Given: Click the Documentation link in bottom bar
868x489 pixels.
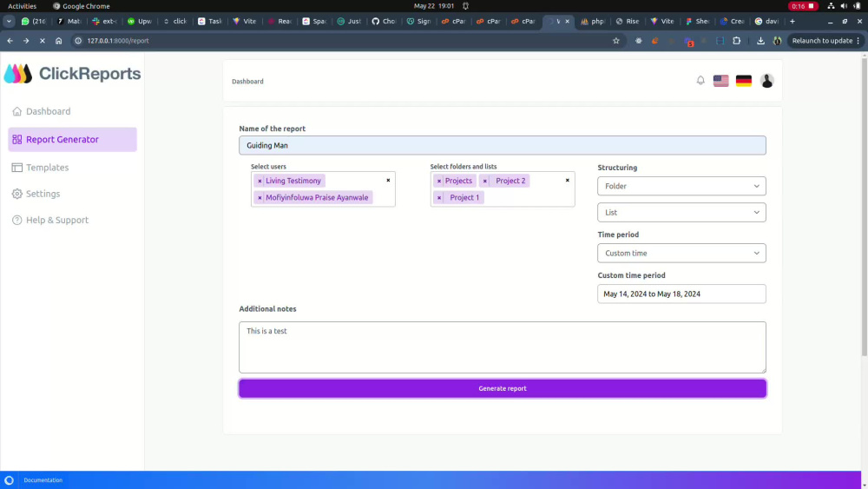Looking at the screenshot, I should point(43,480).
